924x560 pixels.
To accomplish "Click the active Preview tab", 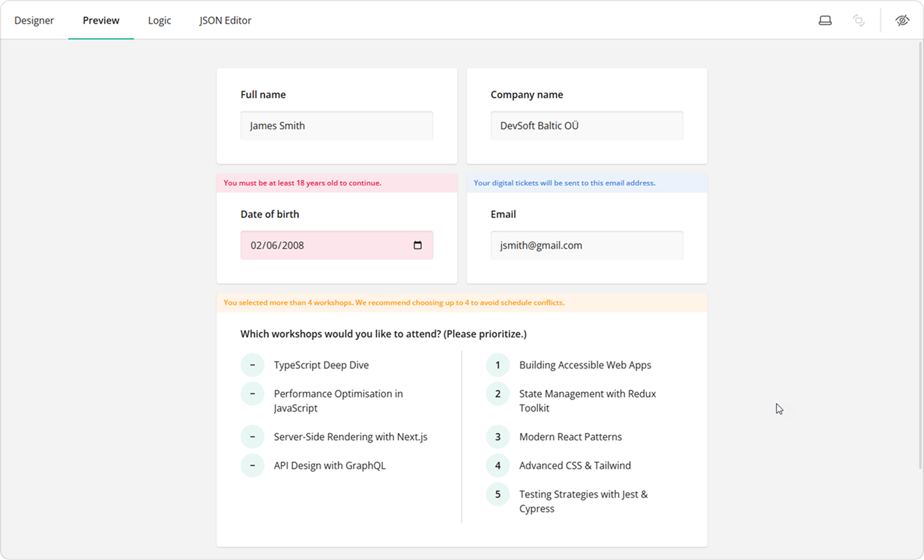I will 101,20.
